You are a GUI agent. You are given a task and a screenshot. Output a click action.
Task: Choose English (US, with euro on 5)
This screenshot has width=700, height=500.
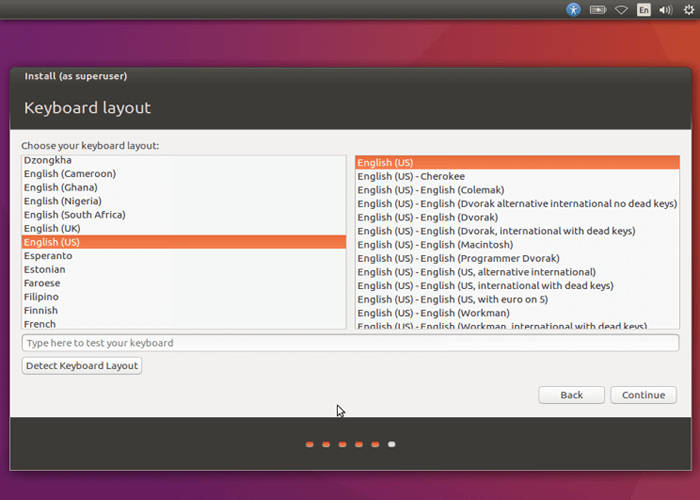[517, 300]
